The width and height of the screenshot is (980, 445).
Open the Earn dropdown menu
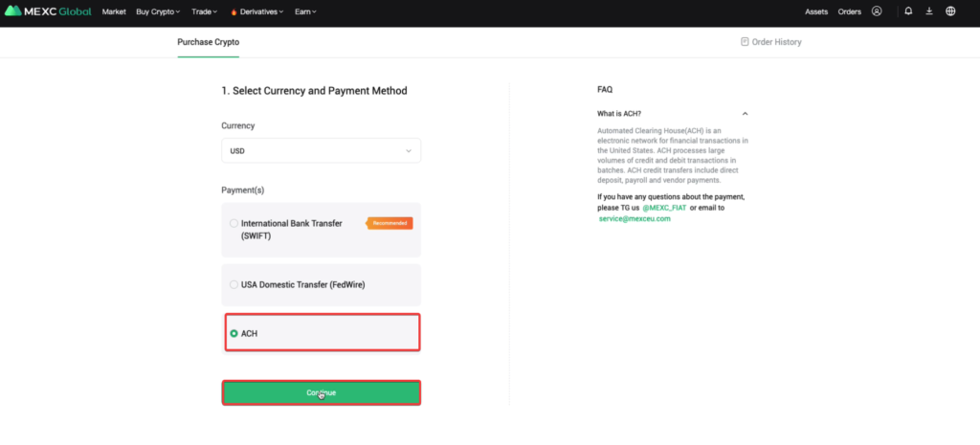[305, 11]
